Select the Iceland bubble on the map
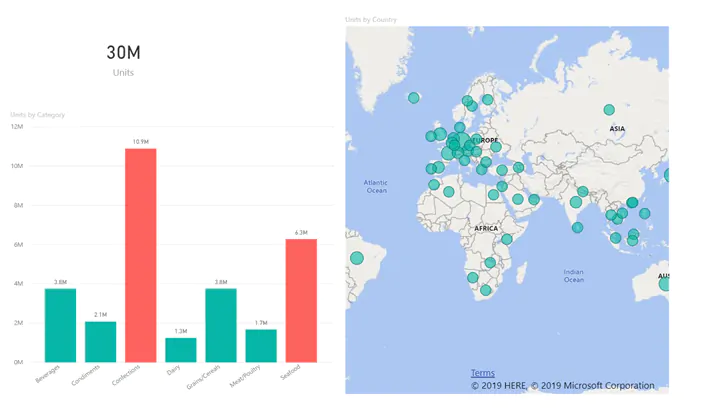The width and height of the screenshot is (720, 410). pyautogui.click(x=414, y=98)
